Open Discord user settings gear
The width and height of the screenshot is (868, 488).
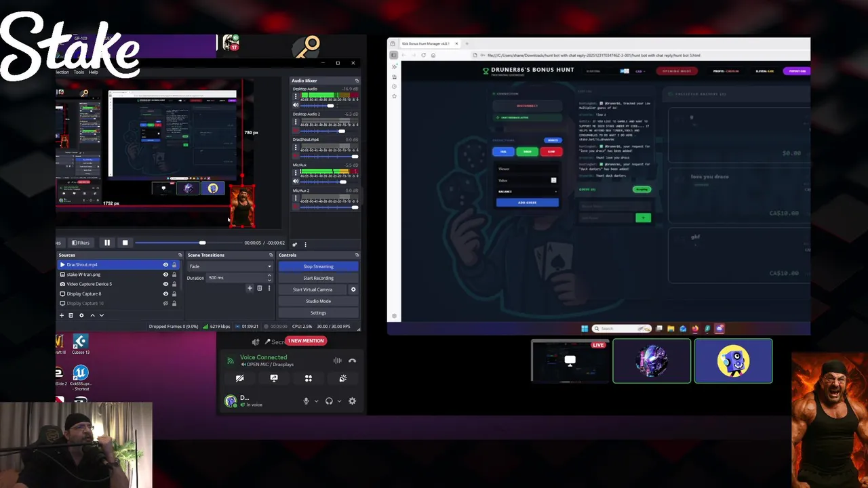[x=352, y=401]
